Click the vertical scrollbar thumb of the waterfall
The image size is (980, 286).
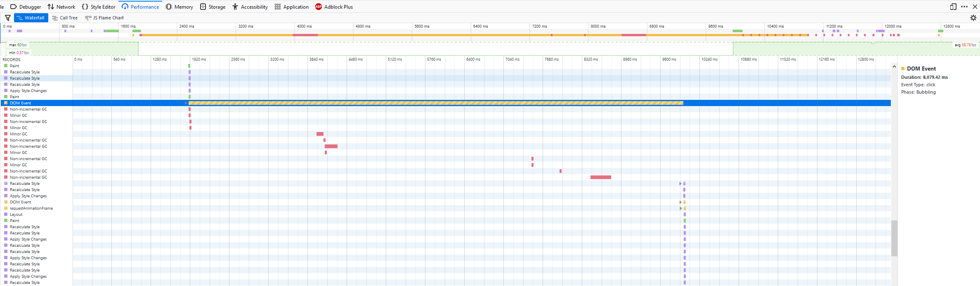click(894, 238)
